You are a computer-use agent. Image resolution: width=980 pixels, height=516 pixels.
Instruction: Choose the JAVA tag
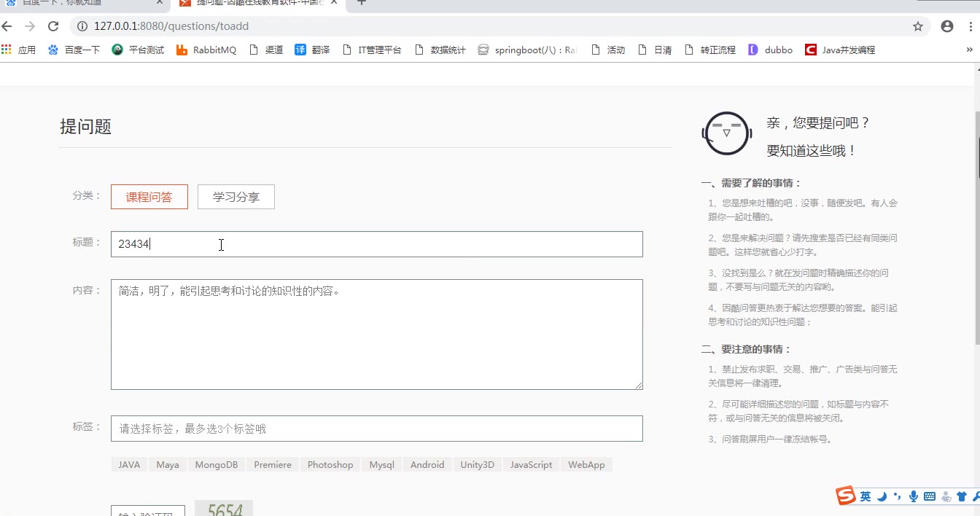click(x=129, y=464)
